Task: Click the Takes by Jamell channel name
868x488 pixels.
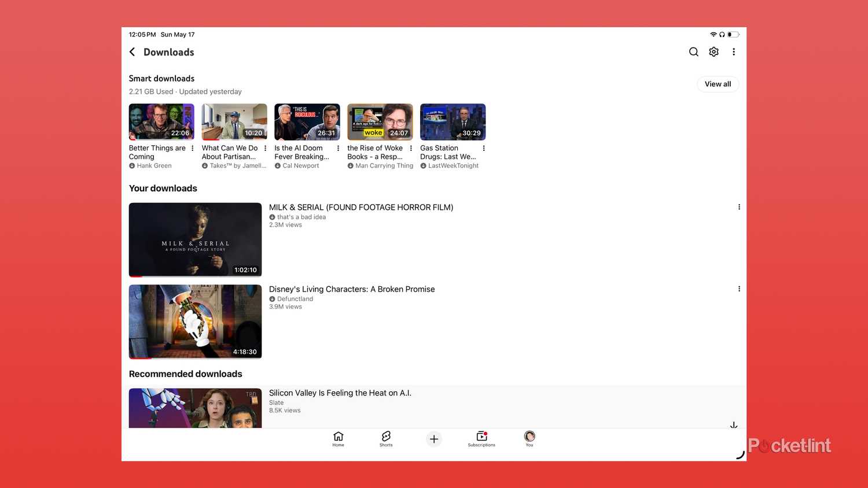Action: [x=238, y=166]
